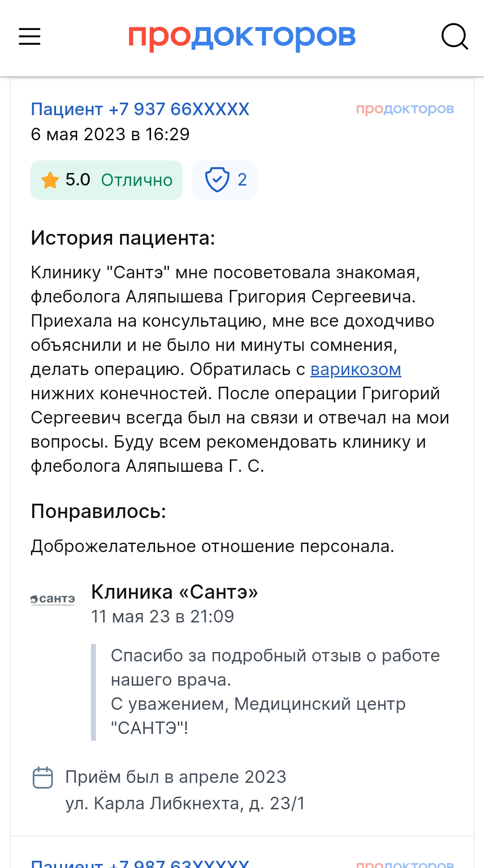The image size is (484, 868).
Task: Follow the варикозом hyperlink
Action: (x=356, y=370)
